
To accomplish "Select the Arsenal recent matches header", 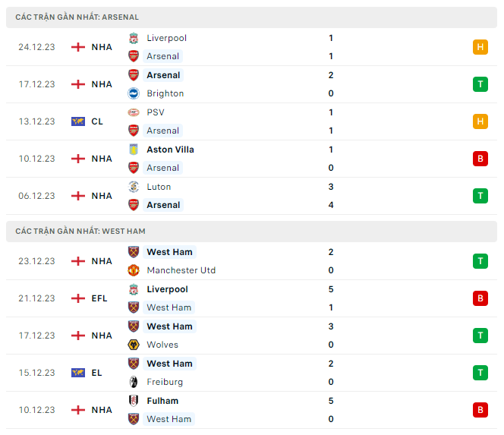I will pos(77,17).
